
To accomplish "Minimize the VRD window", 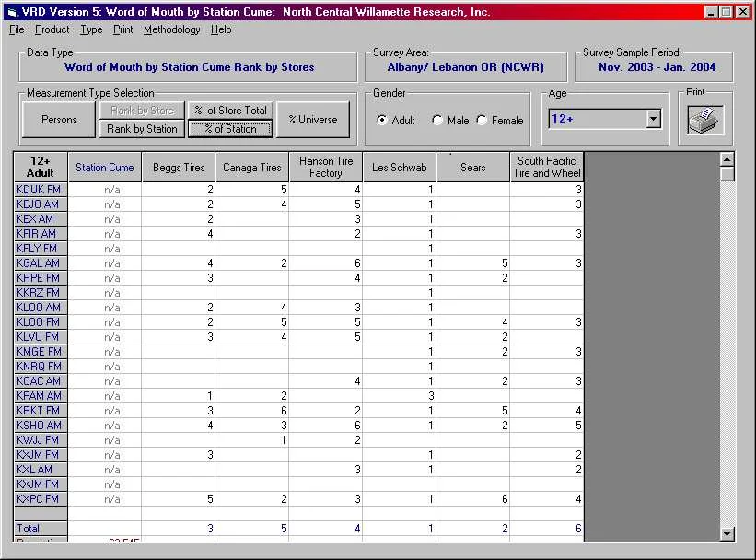I will (x=710, y=12).
